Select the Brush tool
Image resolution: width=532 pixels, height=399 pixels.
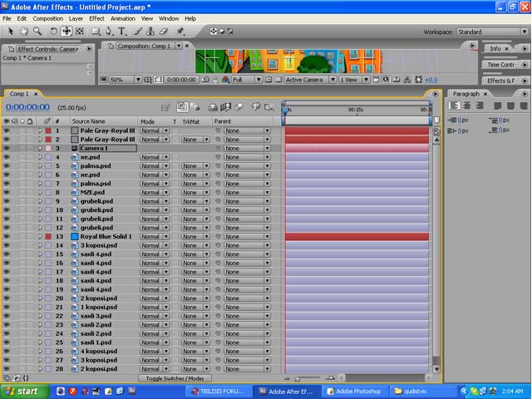137,32
